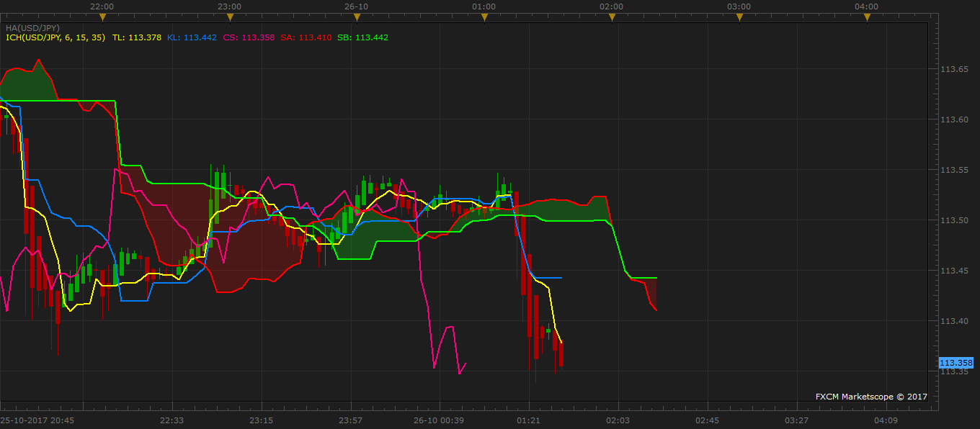Click the SB: 113.442 legend value
The height and width of the screenshot is (429, 980).
(362, 37)
